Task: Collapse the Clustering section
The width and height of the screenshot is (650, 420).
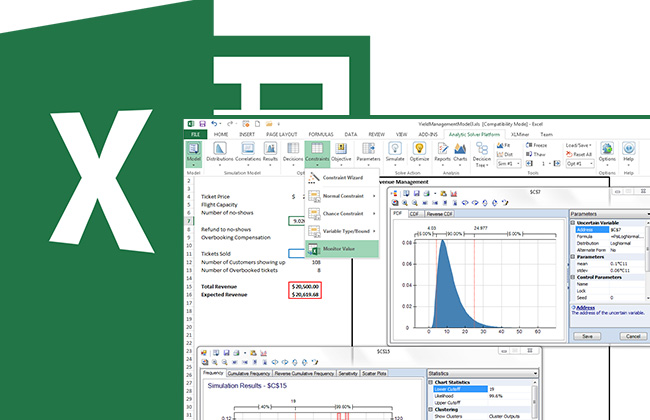Action: pyautogui.click(x=430, y=409)
